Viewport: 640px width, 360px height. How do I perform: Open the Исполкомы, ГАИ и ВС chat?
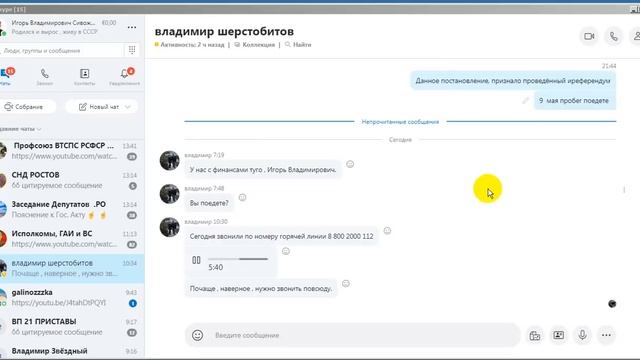pyautogui.click(x=72, y=239)
